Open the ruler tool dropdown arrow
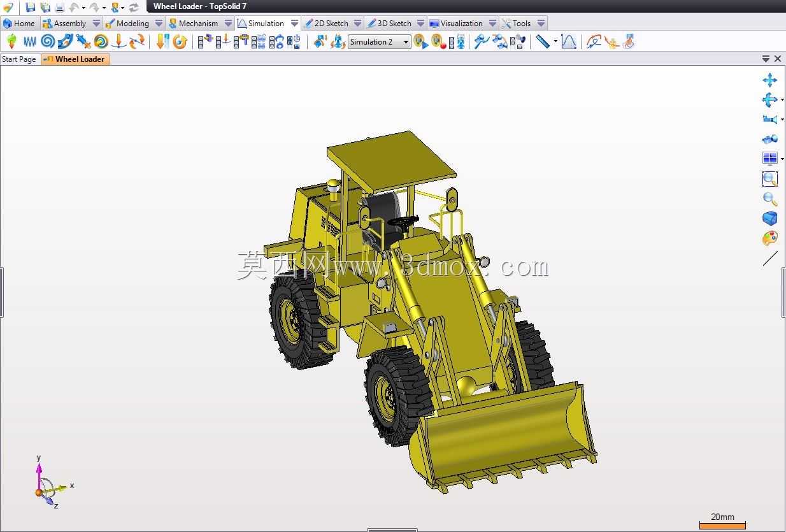The image size is (786, 532). point(555,42)
